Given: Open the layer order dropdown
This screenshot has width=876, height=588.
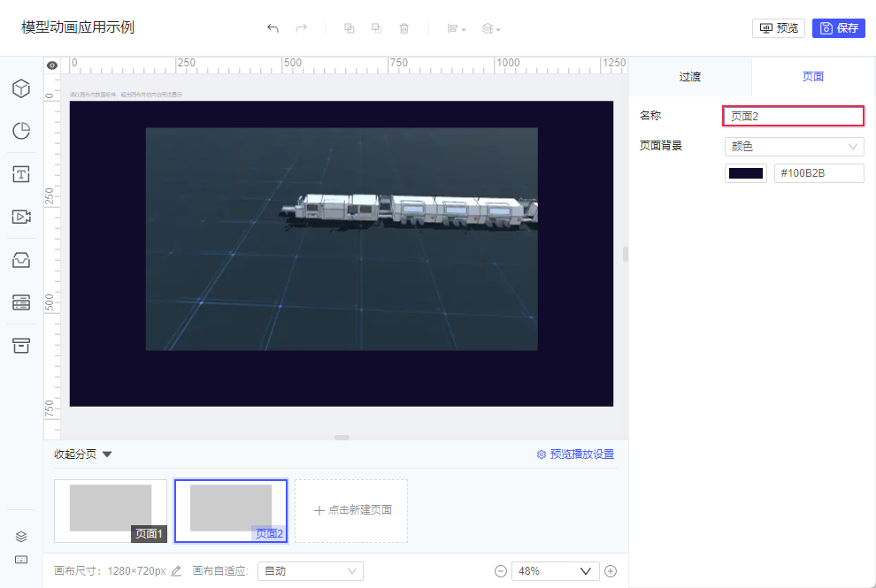Looking at the screenshot, I should pos(491,28).
